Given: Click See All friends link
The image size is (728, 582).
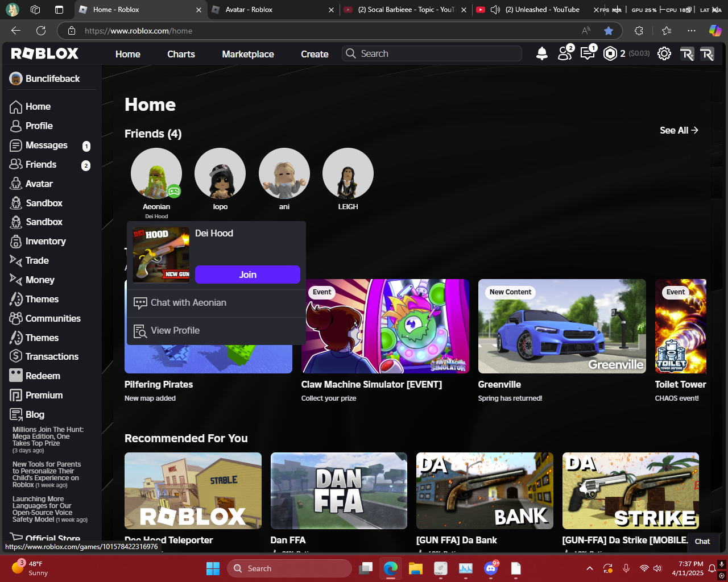Looking at the screenshot, I should [679, 130].
